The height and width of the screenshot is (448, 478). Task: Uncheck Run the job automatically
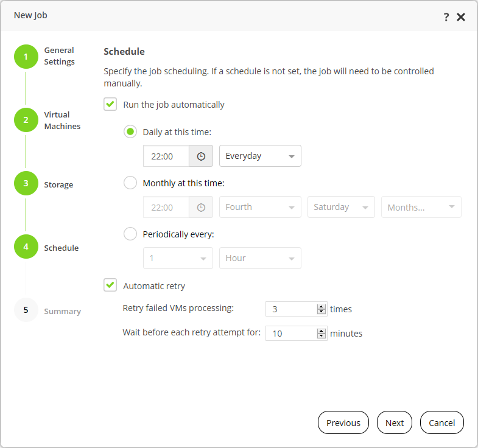tap(110, 105)
